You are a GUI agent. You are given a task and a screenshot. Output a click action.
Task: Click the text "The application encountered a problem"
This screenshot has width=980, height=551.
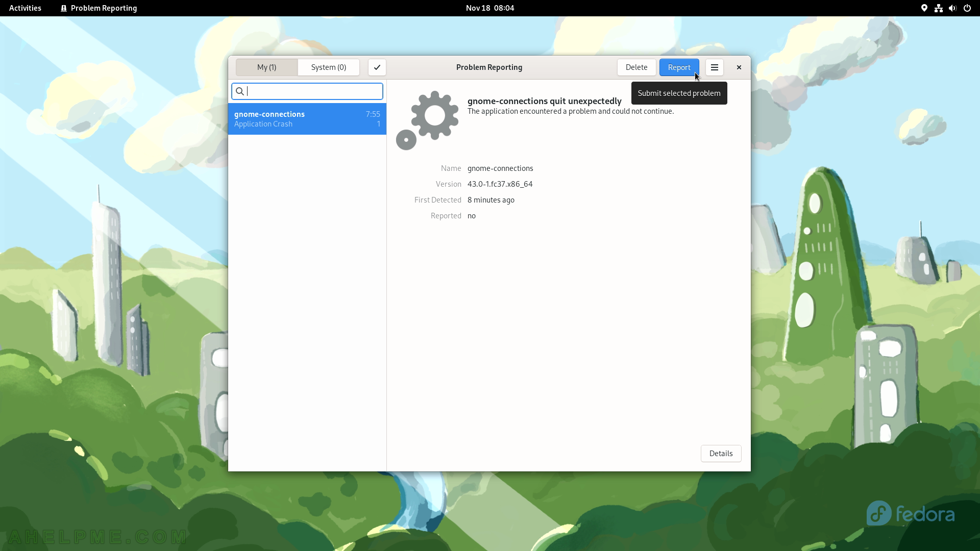(x=531, y=111)
